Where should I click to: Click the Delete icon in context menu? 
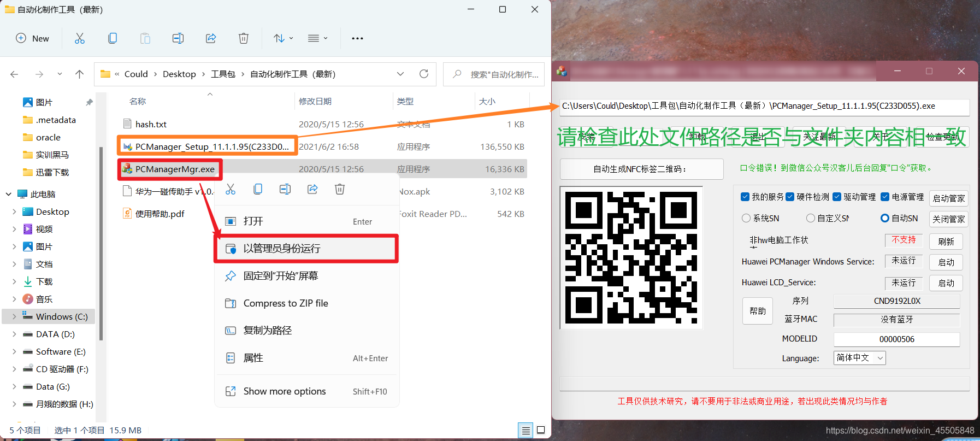coord(340,190)
